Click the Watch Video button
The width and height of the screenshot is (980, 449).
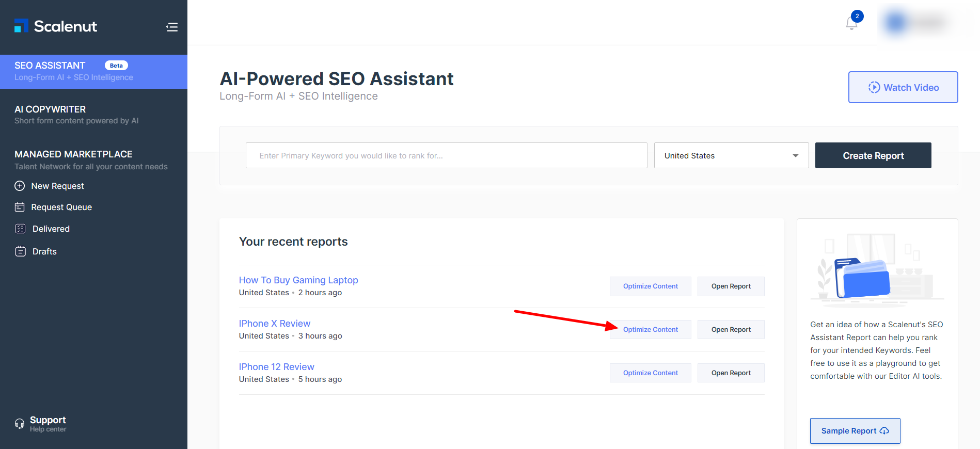pos(903,87)
